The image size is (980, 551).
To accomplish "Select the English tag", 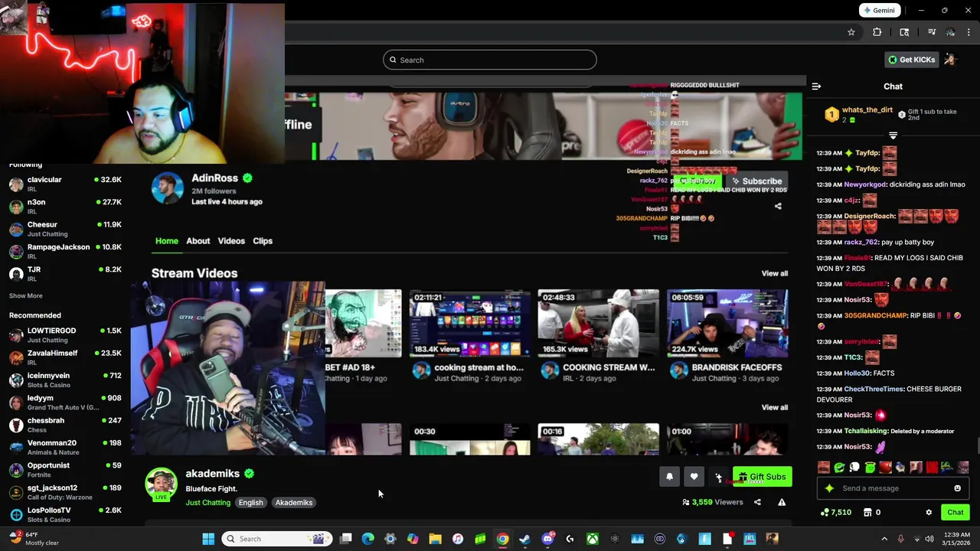I will tap(250, 503).
